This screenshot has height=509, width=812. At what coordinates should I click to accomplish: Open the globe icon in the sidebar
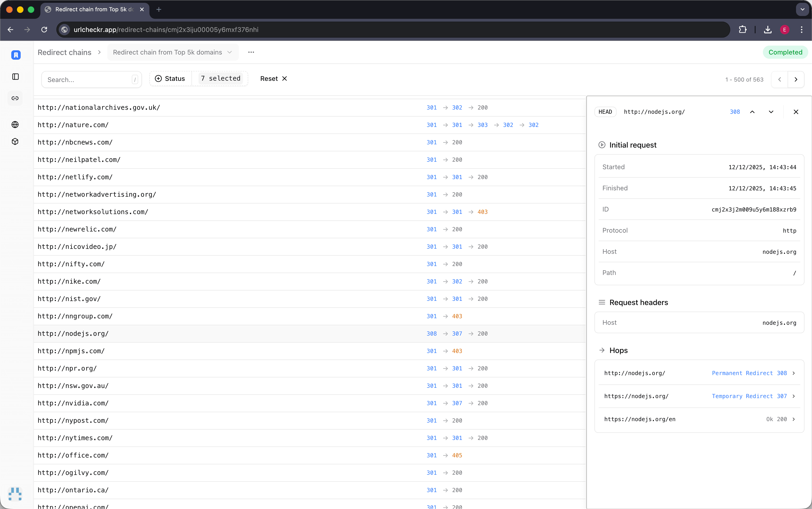15,124
